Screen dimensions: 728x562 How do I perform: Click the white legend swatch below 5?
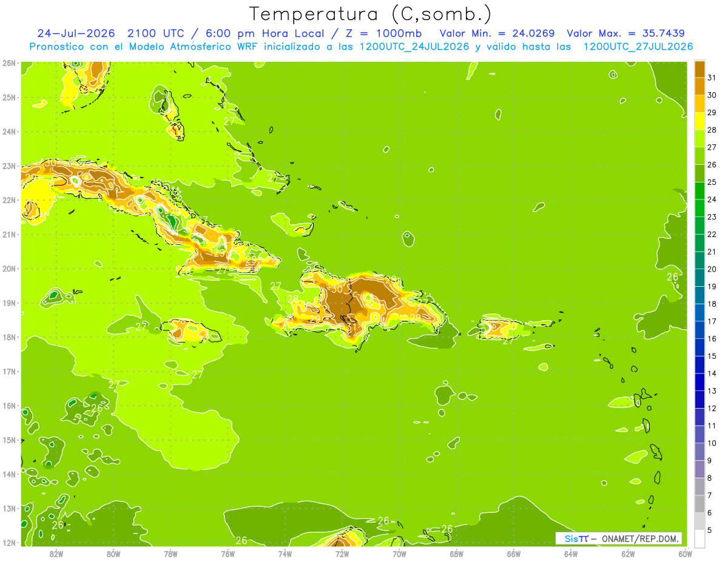(x=699, y=539)
